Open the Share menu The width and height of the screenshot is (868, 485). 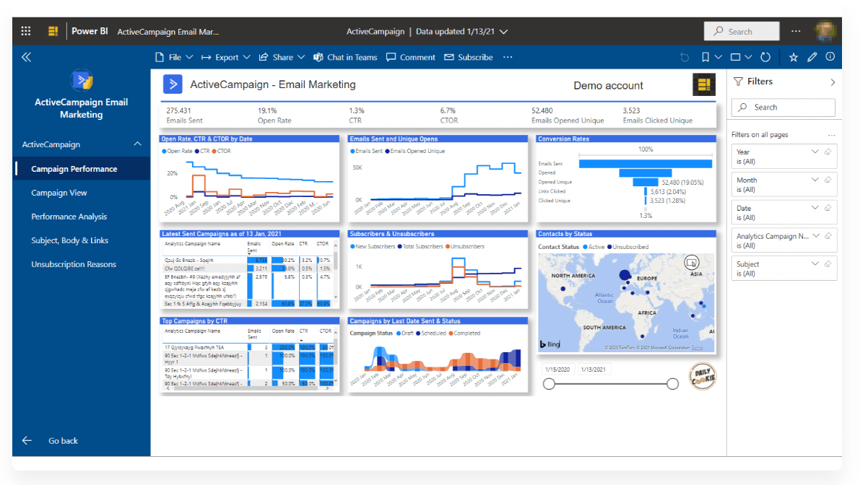[282, 57]
